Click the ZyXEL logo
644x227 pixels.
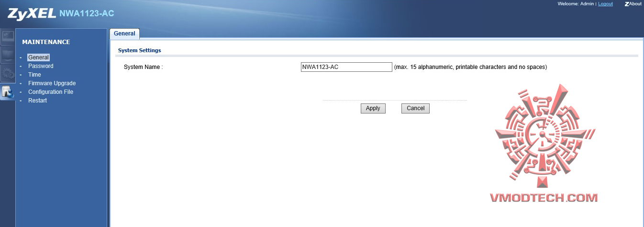click(x=32, y=13)
